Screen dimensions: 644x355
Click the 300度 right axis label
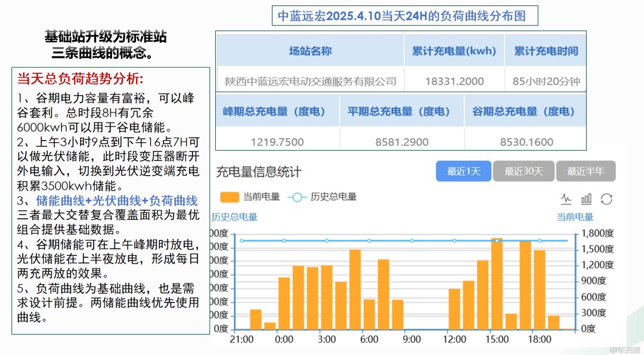595,313
